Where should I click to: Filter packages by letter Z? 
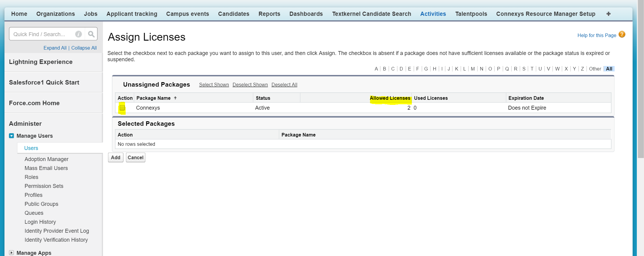582,69
